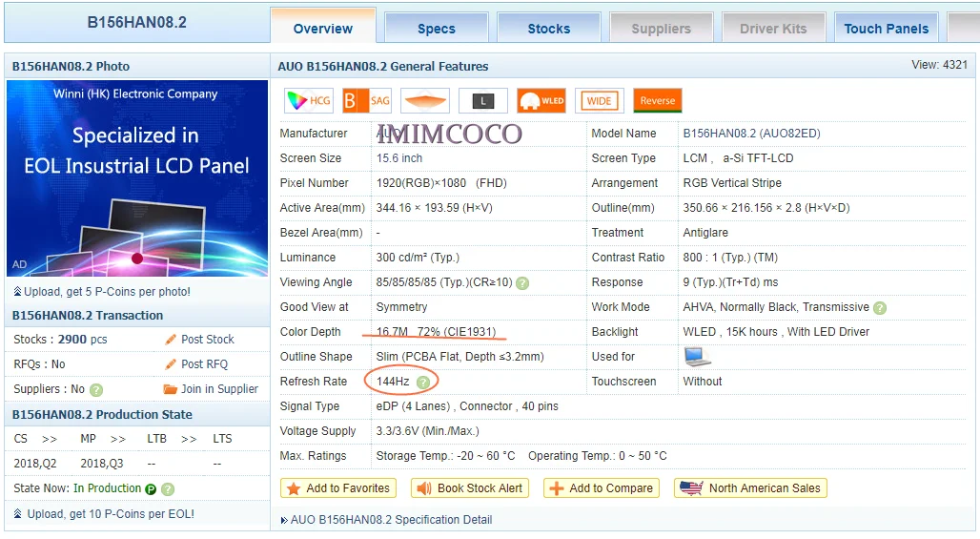Click star icon on Add to Favorites
Viewport: 980px width, 539px height.
tap(294, 488)
